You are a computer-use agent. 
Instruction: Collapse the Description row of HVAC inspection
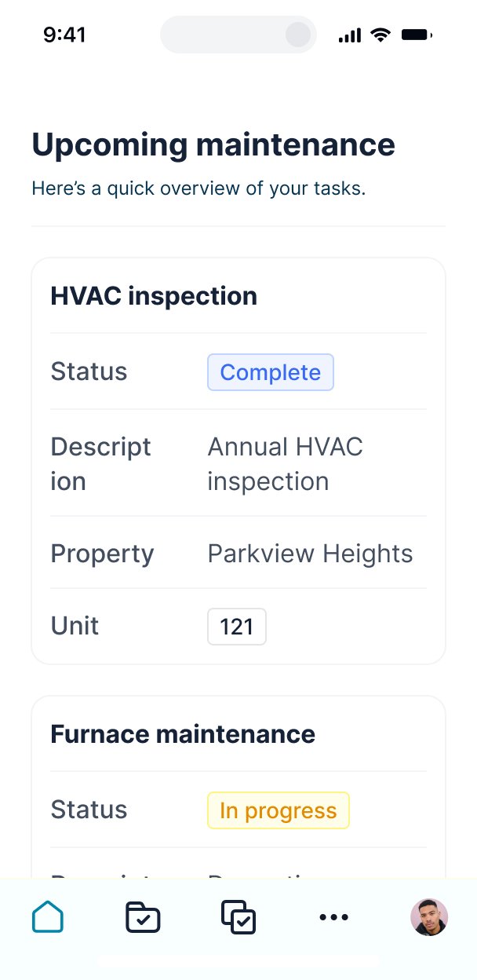(100, 463)
